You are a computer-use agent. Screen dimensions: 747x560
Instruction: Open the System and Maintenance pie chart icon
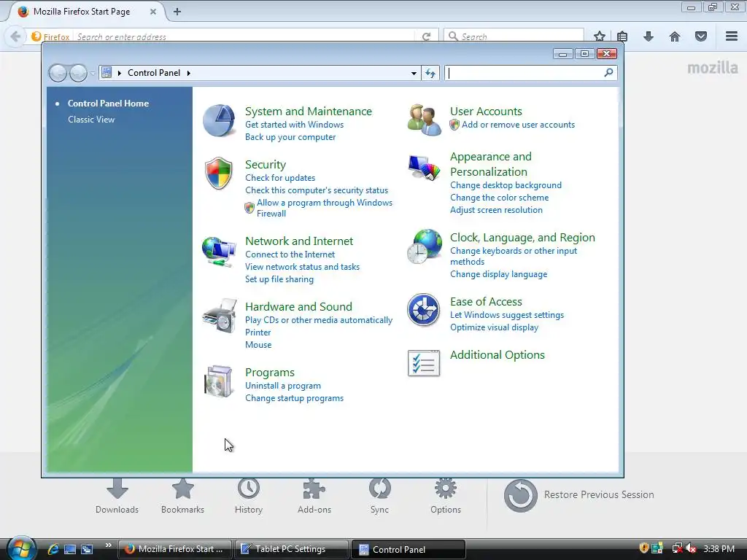click(219, 120)
